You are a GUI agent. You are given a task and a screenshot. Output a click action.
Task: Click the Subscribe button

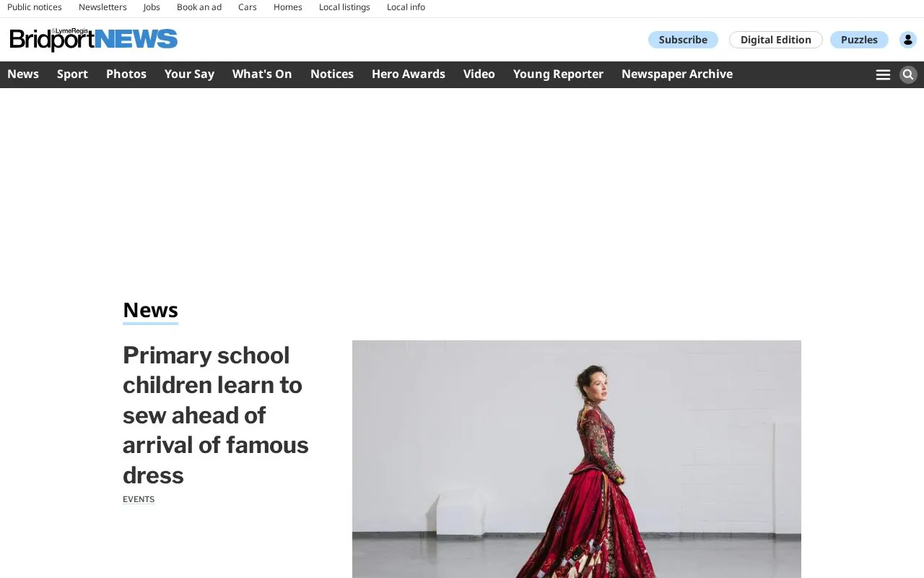(683, 40)
